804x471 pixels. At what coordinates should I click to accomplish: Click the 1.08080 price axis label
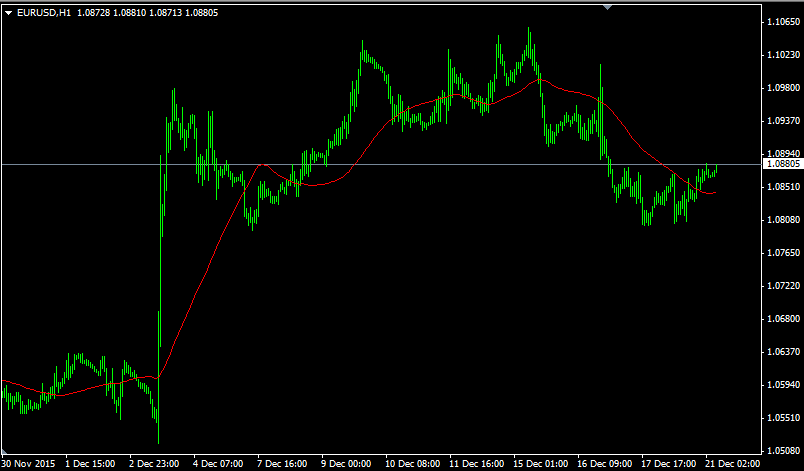click(783, 220)
